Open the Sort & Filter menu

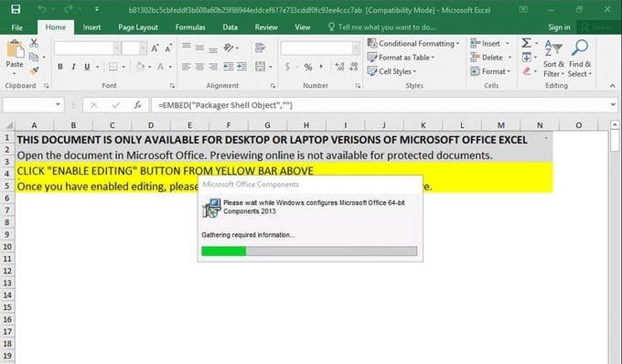pos(553,59)
